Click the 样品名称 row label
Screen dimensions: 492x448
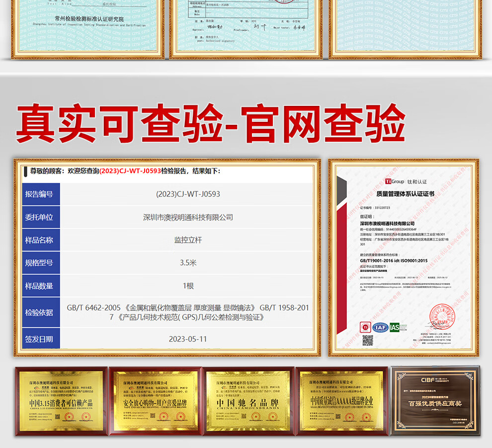[40, 240]
